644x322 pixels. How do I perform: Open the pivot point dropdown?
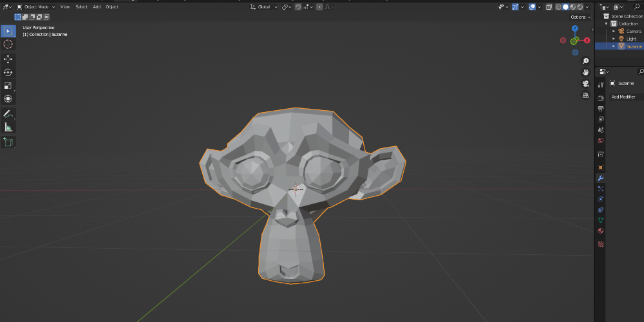pyautogui.click(x=287, y=7)
